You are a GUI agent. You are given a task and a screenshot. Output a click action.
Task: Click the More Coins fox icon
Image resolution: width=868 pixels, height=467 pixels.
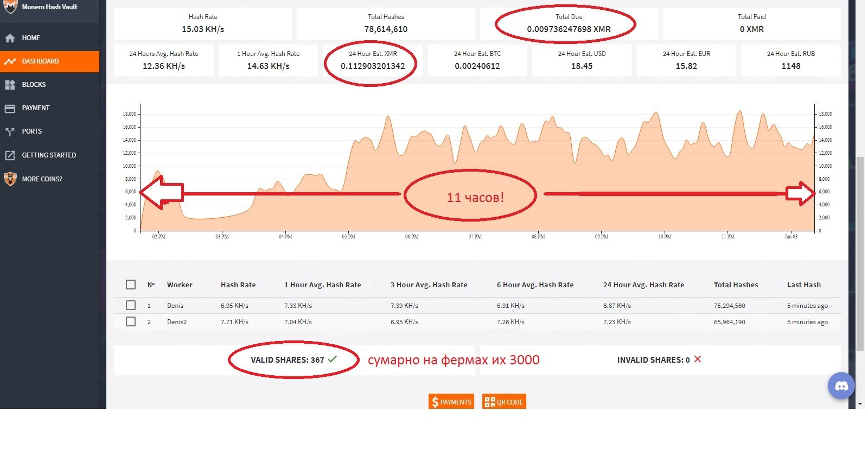[x=10, y=179]
